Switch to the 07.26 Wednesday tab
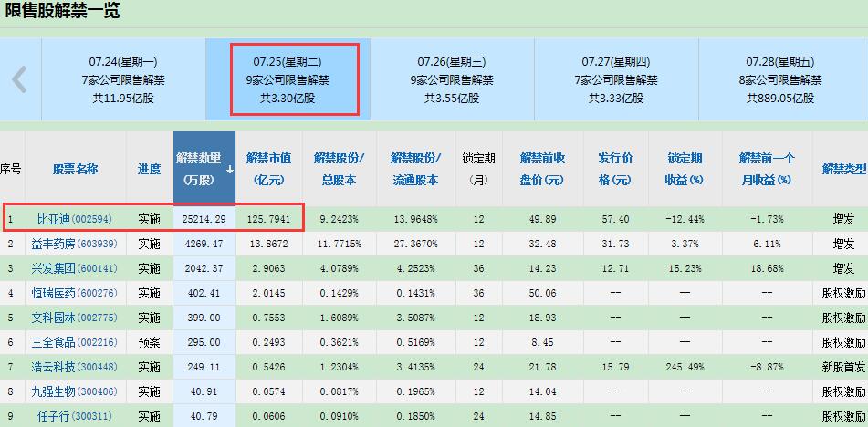Screen dimensions: 868x427 [x=452, y=79]
